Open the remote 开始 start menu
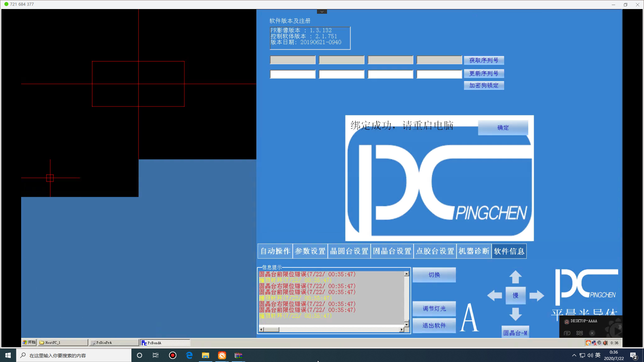 pos(29,342)
